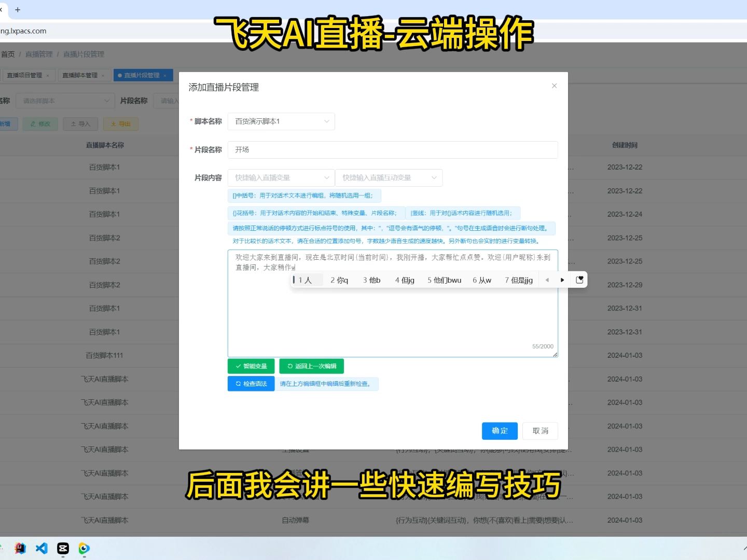Click the 片段名称 input field containing 开场
Viewport: 747px width, 560px height.
[x=393, y=150]
